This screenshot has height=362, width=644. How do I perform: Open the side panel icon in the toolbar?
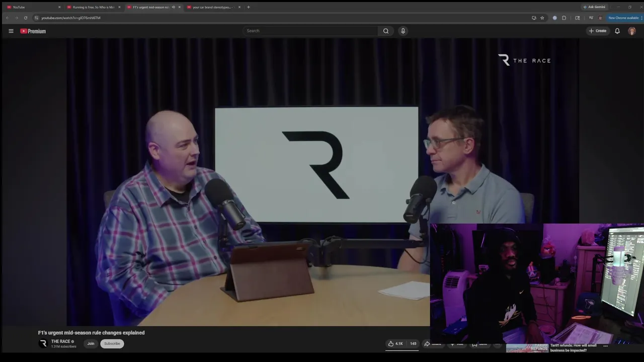[x=578, y=18]
